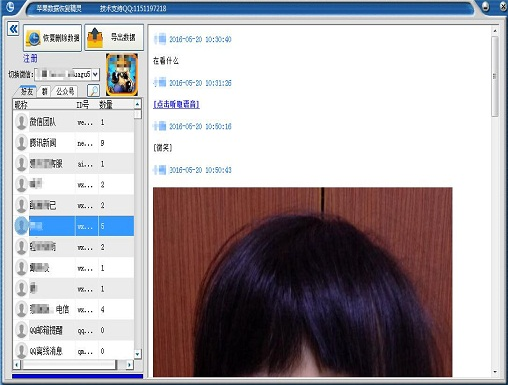Open the WeChat account switch dropdown
The width and height of the screenshot is (508, 385).
pos(95,74)
